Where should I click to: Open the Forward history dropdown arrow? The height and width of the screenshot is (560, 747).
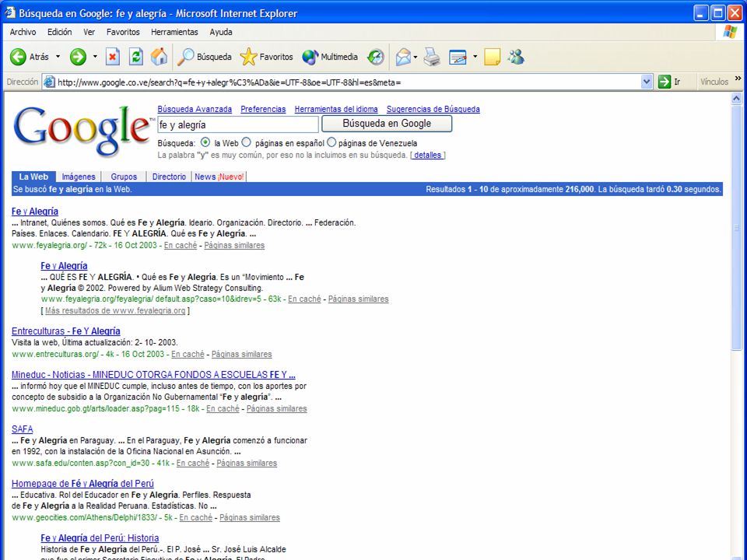coord(95,57)
